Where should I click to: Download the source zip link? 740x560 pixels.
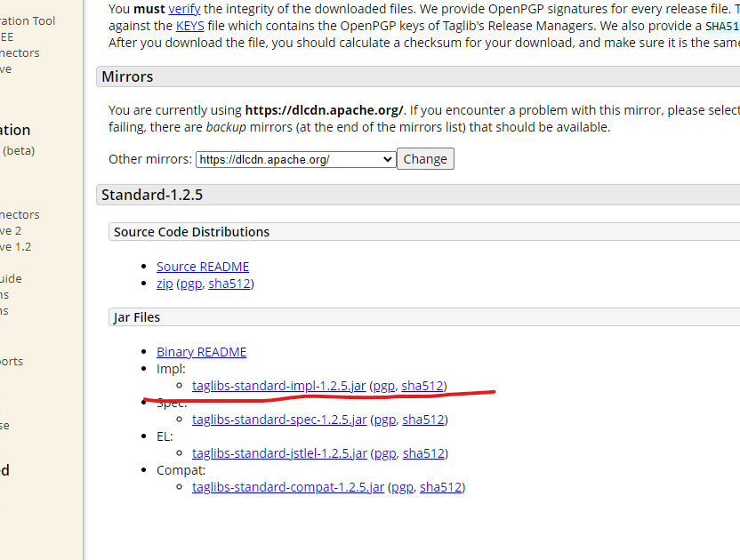point(165,284)
